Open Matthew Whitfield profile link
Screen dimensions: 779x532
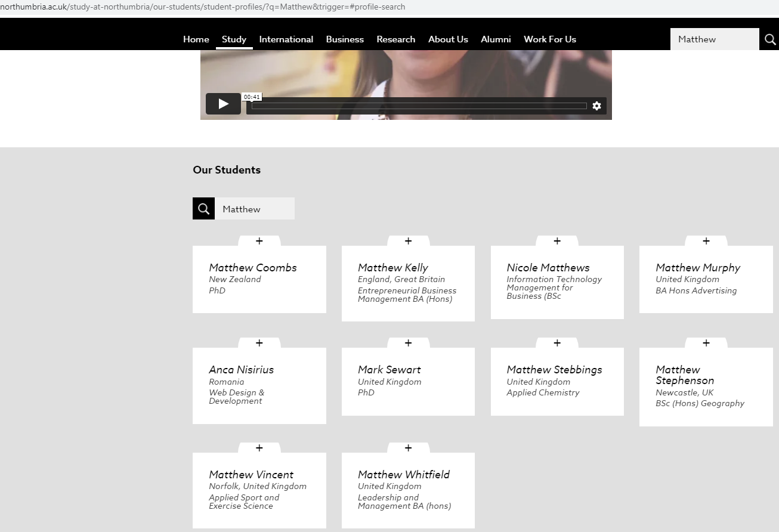(403, 475)
